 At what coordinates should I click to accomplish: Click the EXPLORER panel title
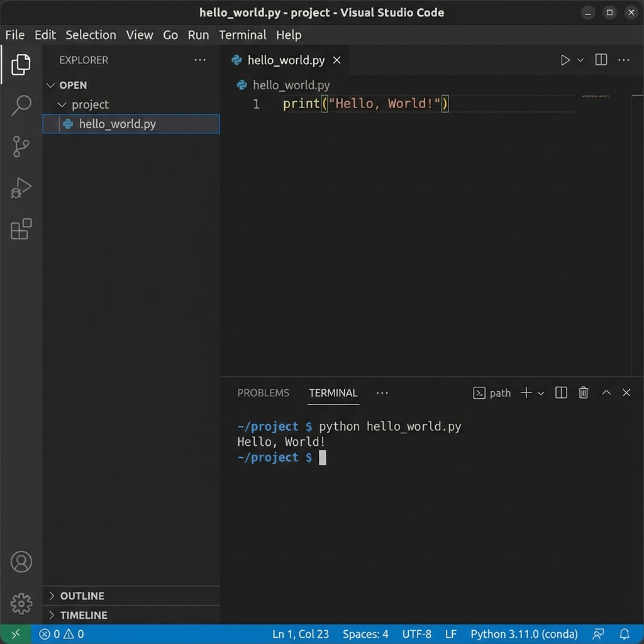pos(84,60)
